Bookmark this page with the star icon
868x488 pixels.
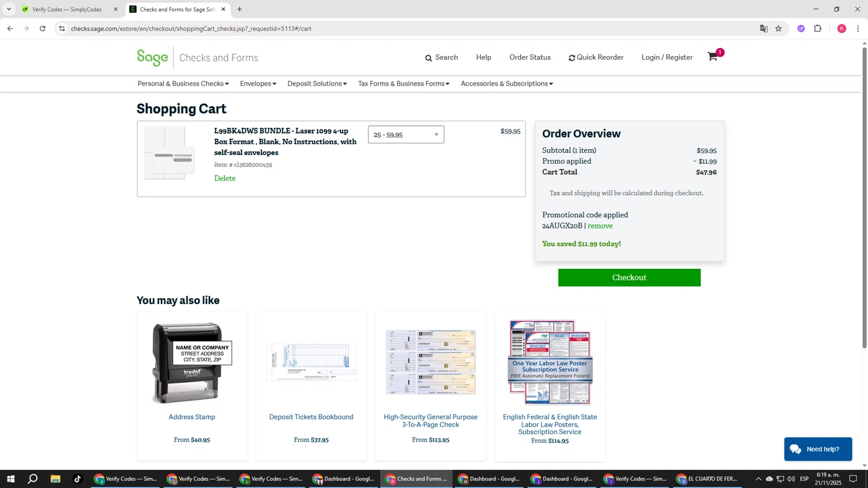778,28
